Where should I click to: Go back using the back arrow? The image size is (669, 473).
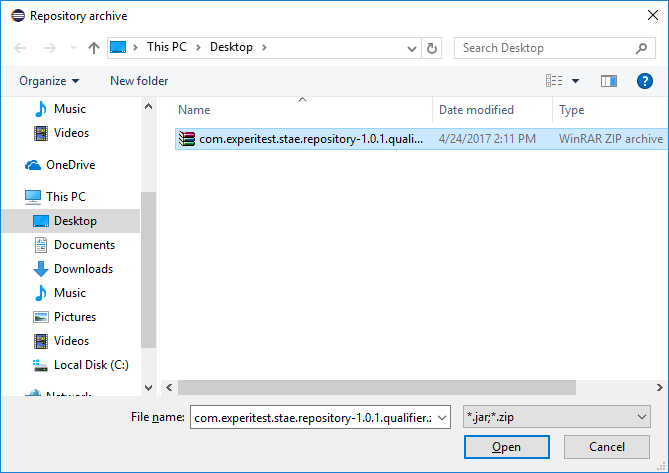[20, 48]
